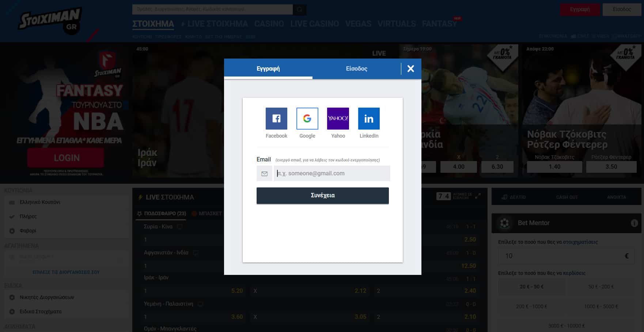Click the TV stream icon next to Υεμένη - Παλαιστίνη
This screenshot has height=332, width=644.
click(200, 304)
